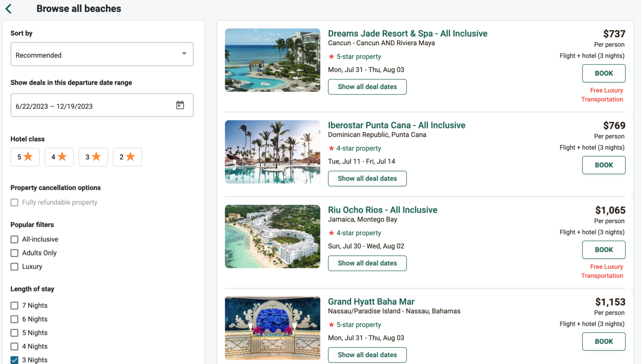Click the Dreams Jade Resort photo thumbnail
Screen dimensions: 641x364
pyautogui.click(x=272, y=60)
